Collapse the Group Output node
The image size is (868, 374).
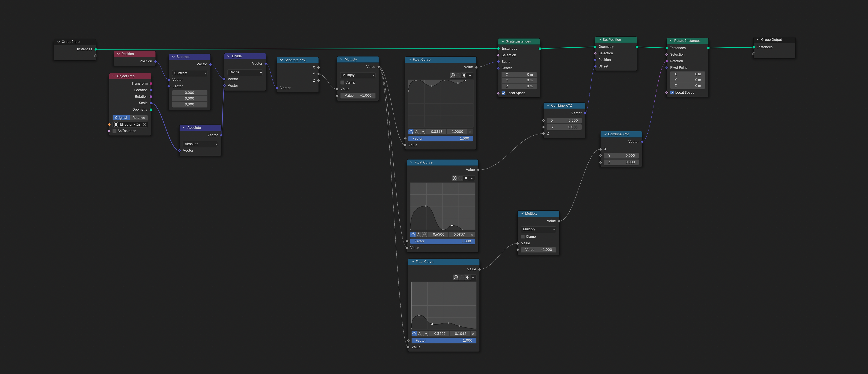pyautogui.click(x=758, y=40)
